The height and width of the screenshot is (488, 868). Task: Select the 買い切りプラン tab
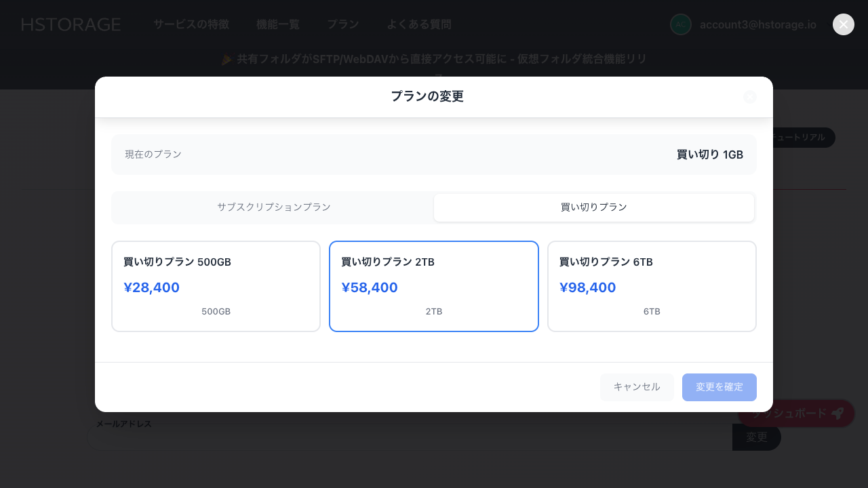(594, 207)
